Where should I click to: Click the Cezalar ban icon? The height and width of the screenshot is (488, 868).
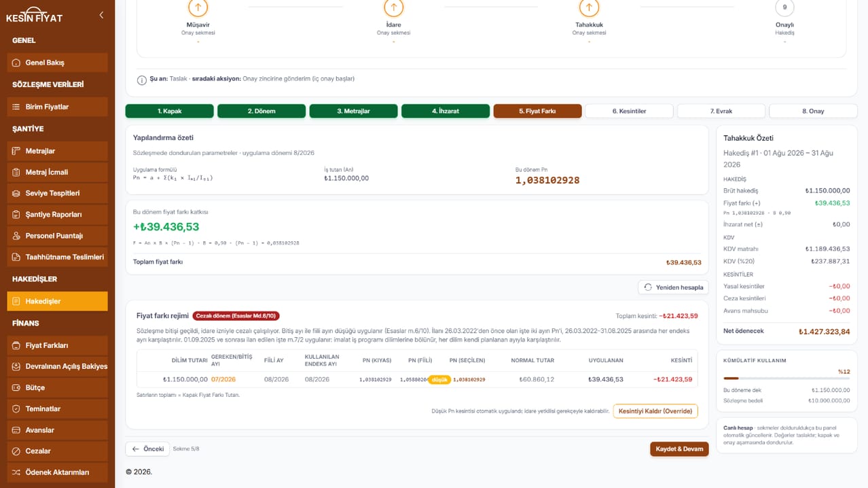pos(16,451)
